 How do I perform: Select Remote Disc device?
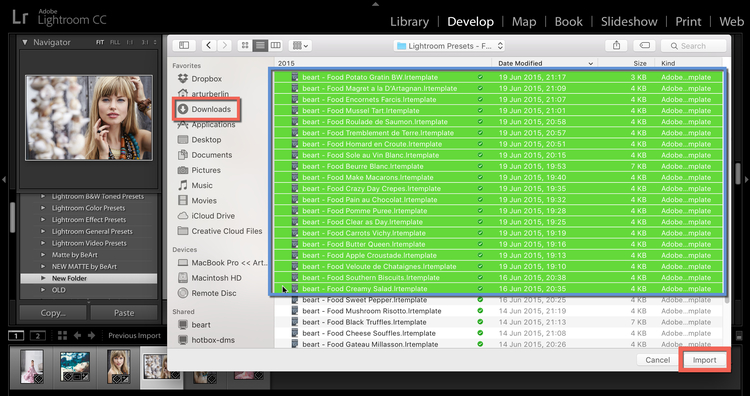pos(207,293)
